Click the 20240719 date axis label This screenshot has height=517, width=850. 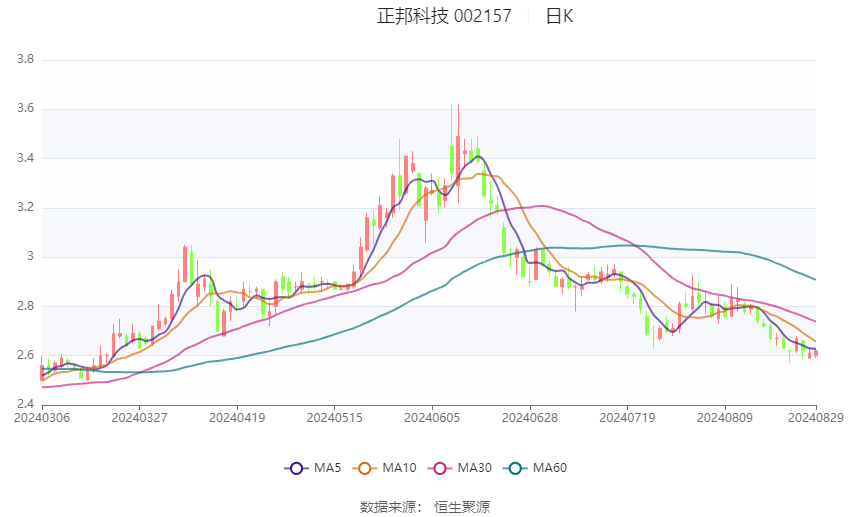pos(627,418)
